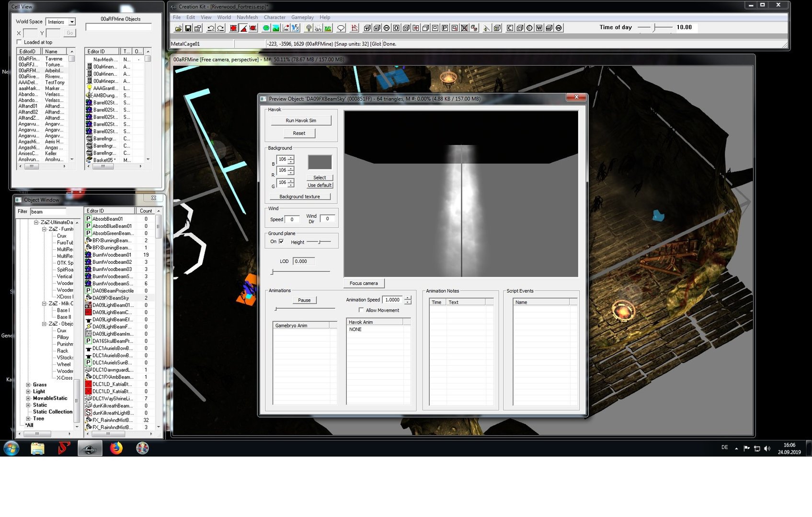The image size is (812, 517).
Task: Sort object list by Count column
Action: [146, 211]
